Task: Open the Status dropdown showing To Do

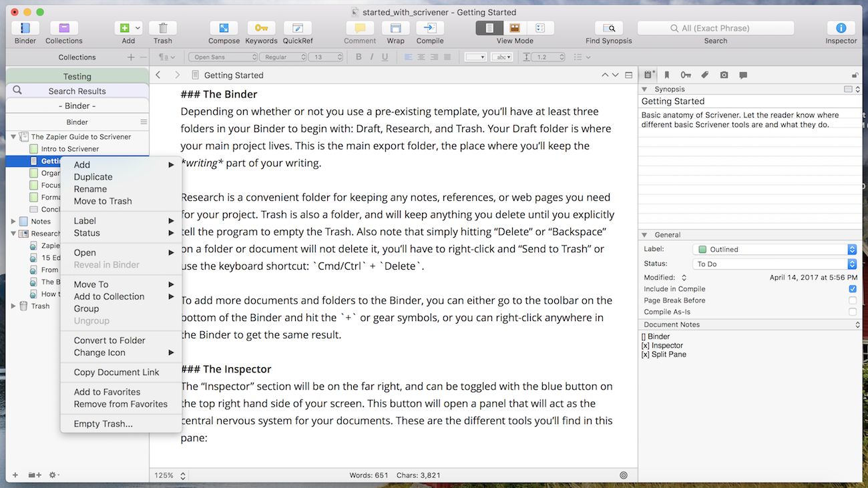Action: click(x=775, y=264)
